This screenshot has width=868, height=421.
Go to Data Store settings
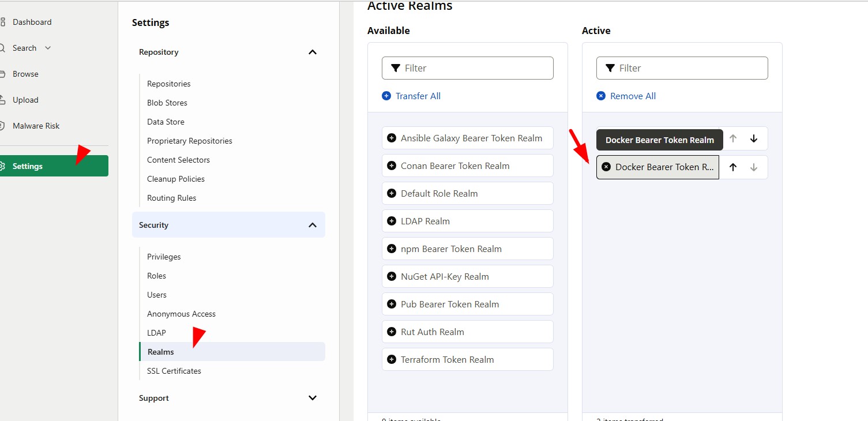pyautogui.click(x=166, y=122)
